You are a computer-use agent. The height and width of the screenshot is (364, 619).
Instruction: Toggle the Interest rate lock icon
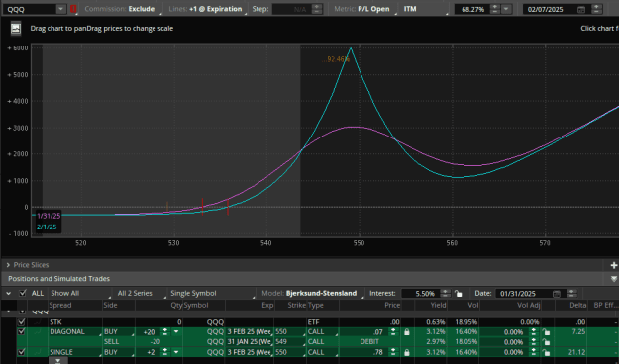(458, 294)
